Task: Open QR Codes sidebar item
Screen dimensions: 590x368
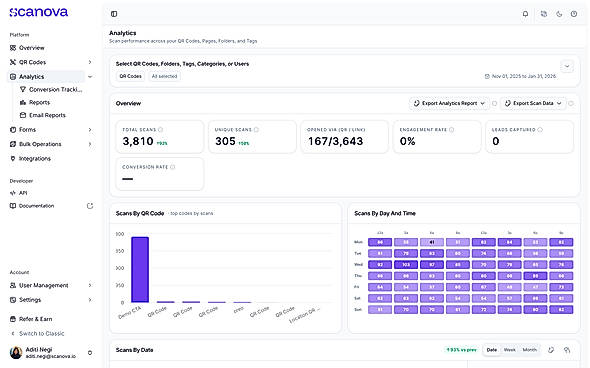Action: click(32, 62)
